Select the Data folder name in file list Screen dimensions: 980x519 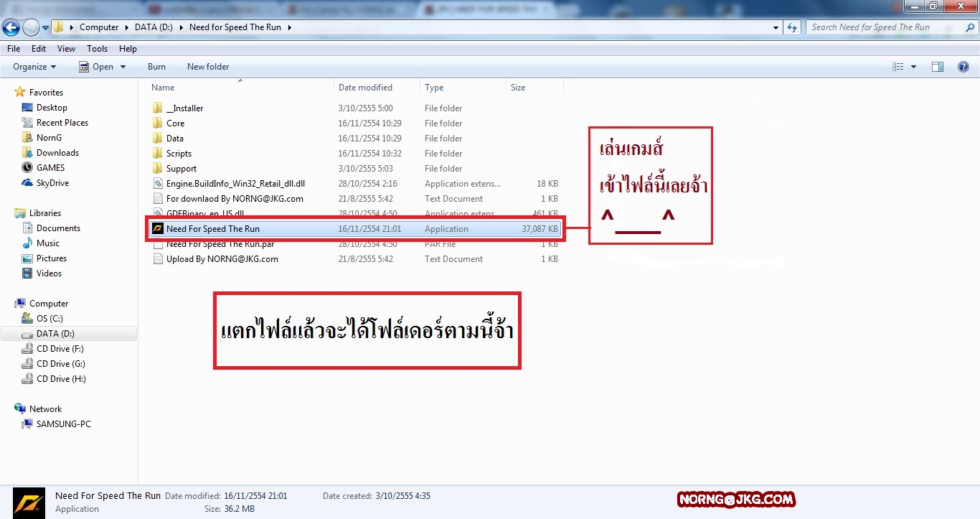[x=175, y=139]
